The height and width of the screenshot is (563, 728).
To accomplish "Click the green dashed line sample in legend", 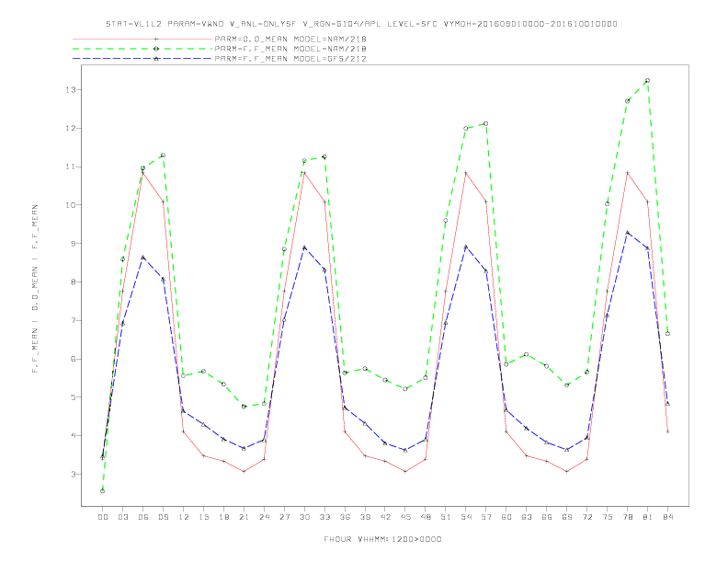I will click(142, 49).
